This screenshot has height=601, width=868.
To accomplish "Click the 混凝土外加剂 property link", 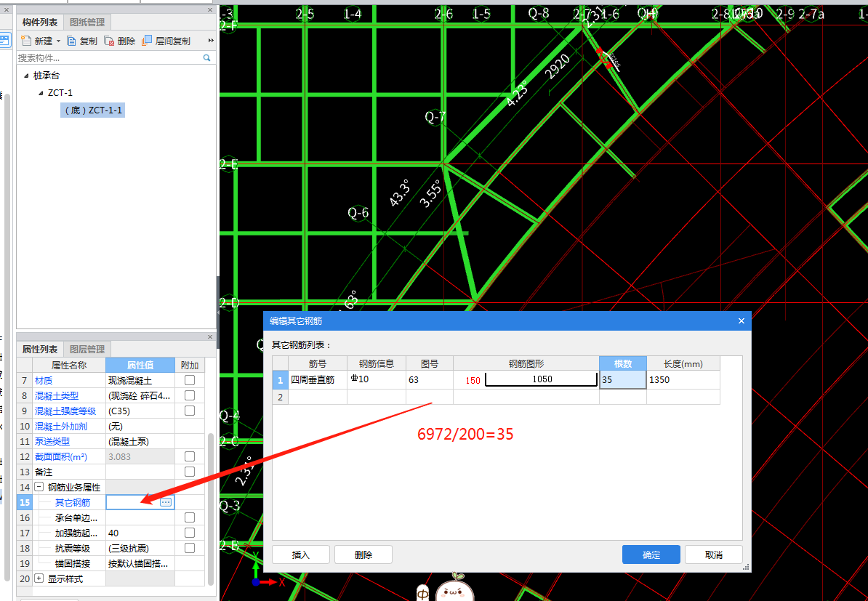I will [x=61, y=426].
